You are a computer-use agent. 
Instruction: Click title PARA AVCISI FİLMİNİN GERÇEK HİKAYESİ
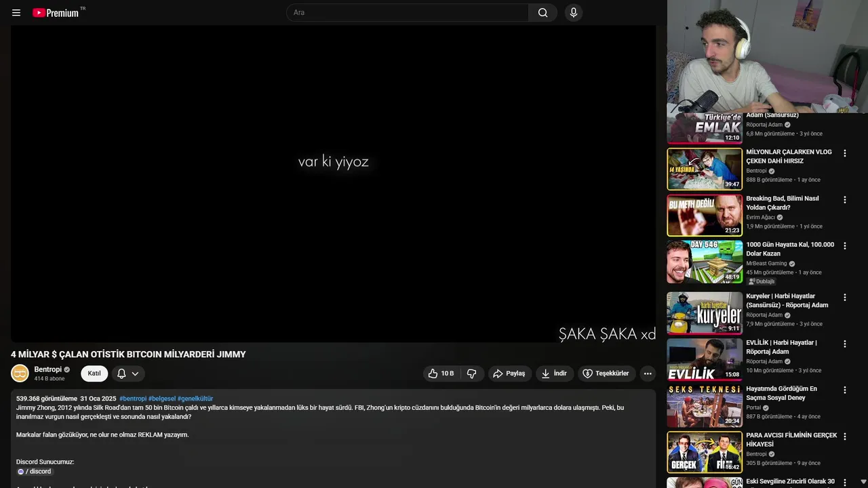click(791, 439)
